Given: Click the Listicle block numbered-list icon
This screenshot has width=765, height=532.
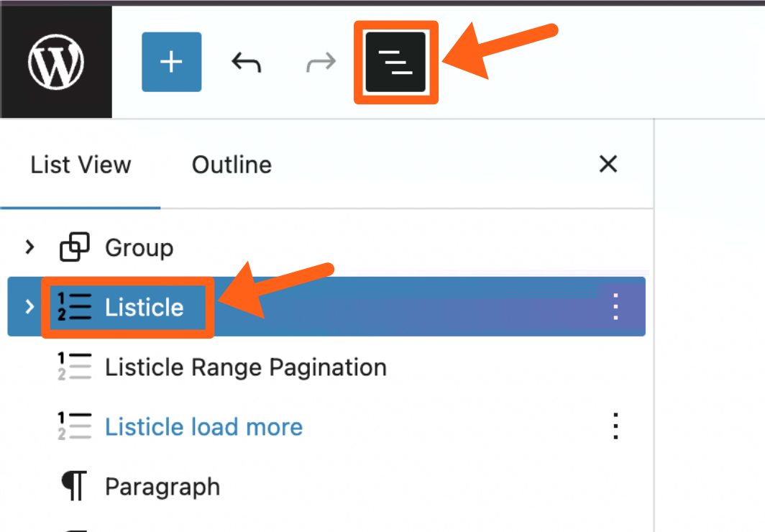Looking at the screenshot, I should 75,308.
